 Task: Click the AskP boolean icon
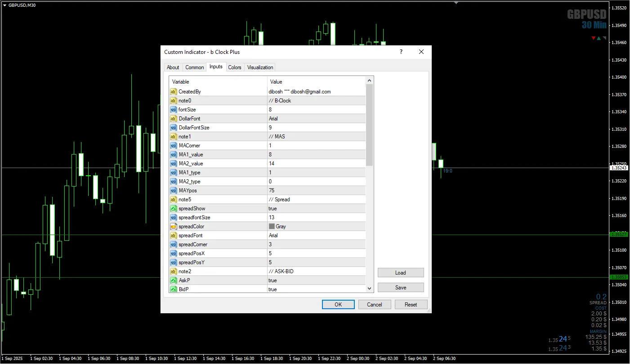[x=173, y=280]
